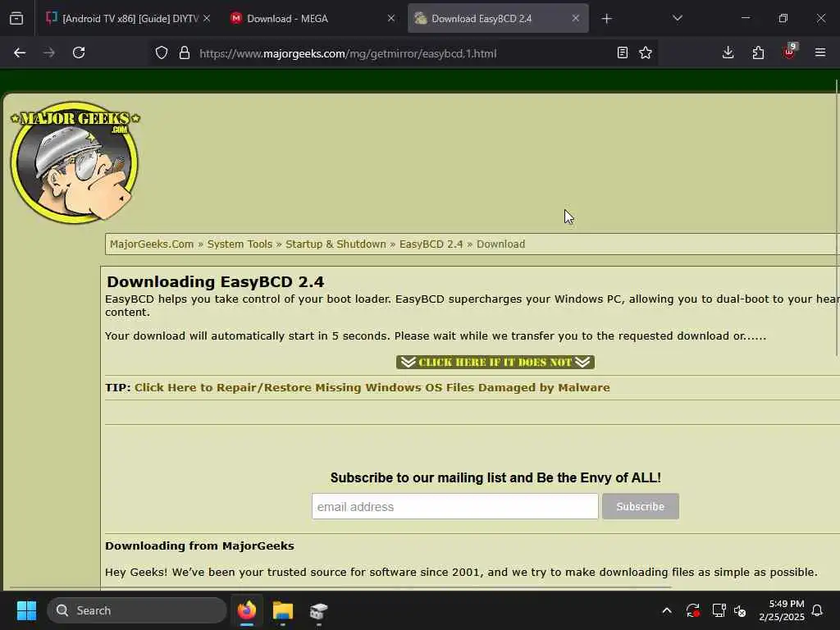Image resolution: width=840 pixels, height=630 pixels.
Task: Click the muted volume tray icon
Action: [x=741, y=610]
